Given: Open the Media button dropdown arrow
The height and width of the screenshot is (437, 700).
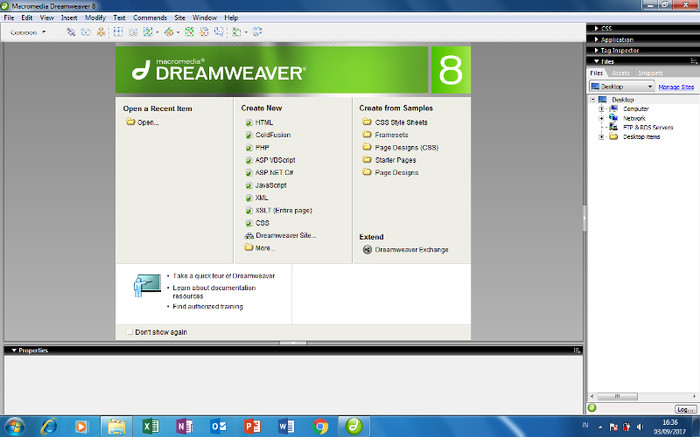Looking at the screenshot, I should (x=178, y=32).
